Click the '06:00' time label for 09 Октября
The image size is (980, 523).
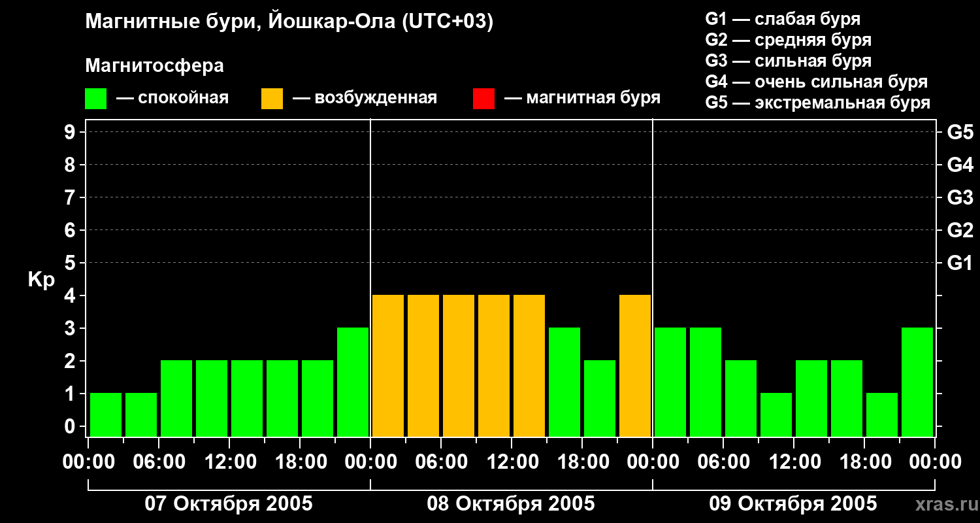tap(723, 462)
